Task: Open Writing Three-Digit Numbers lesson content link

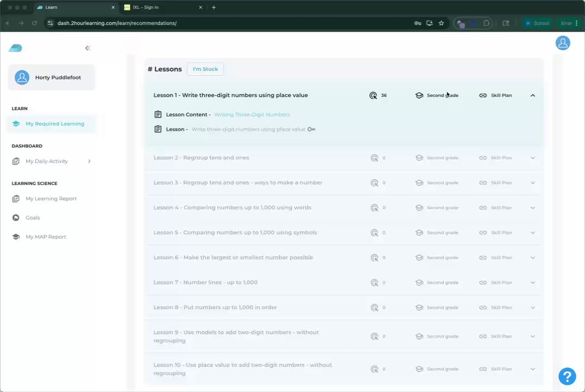Action: click(x=252, y=115)
